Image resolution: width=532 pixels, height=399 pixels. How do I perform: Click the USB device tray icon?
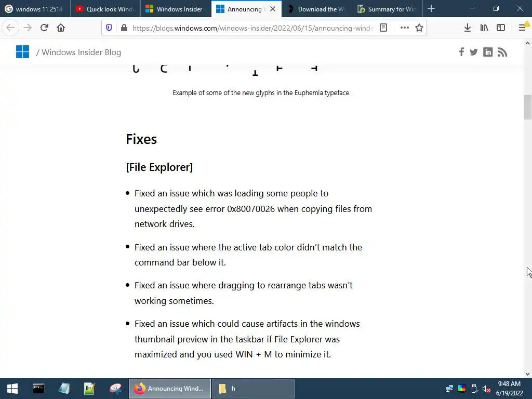[474, 389]
